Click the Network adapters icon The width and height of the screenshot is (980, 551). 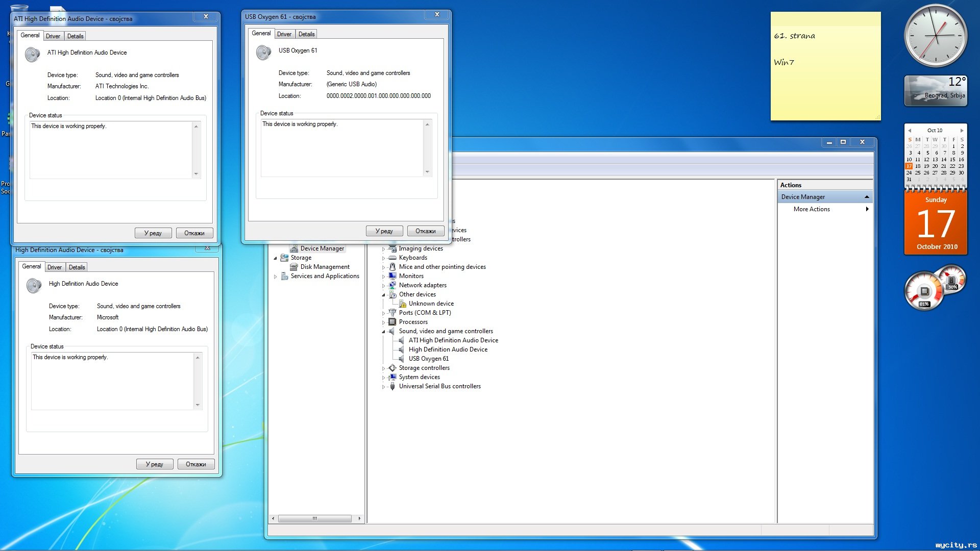tap(392, 285)
